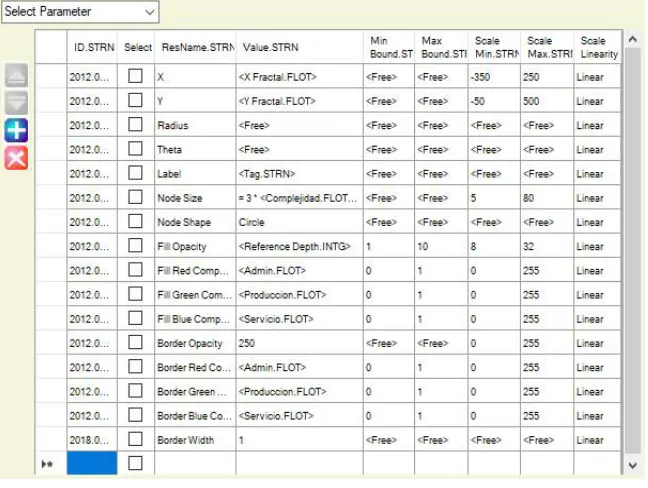The height and width of the screenshot is (488, 648).
Task: Click the '<Y Fractal.FLOT>' value cell
Action: tap(300, 101)
